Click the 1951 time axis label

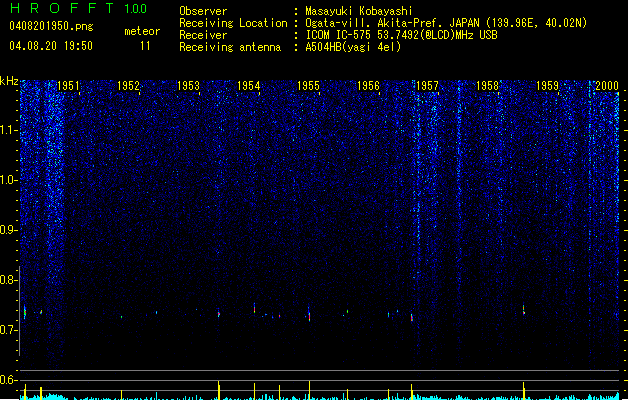click(68, 86)
